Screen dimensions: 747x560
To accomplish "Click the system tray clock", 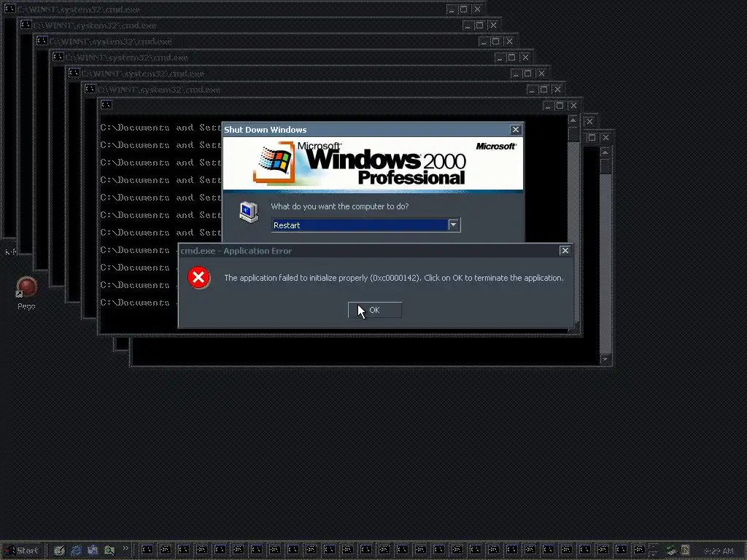I will point(719,551).
